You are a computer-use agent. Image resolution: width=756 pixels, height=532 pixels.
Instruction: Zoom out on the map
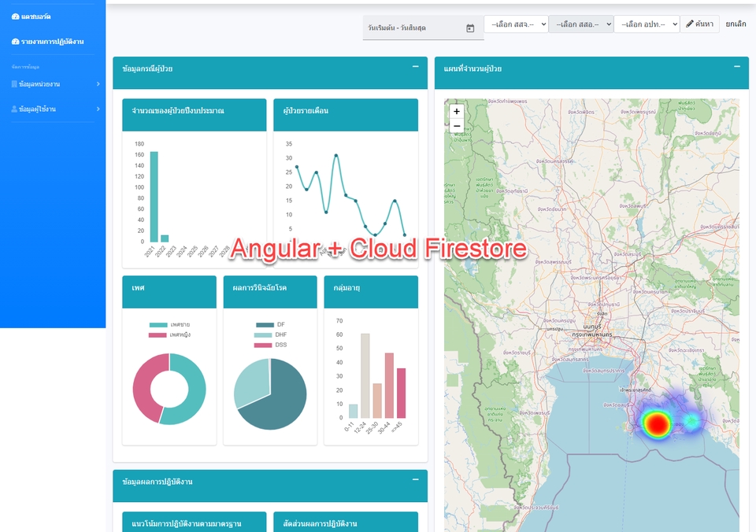(457, 126)
